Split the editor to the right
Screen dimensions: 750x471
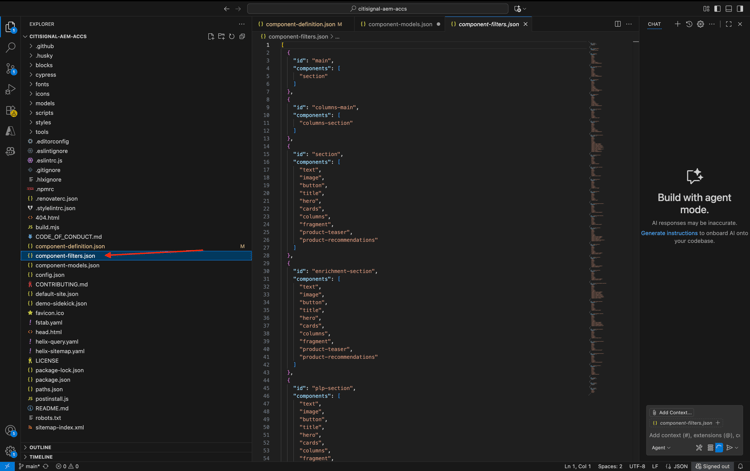[x=617, y=24]
